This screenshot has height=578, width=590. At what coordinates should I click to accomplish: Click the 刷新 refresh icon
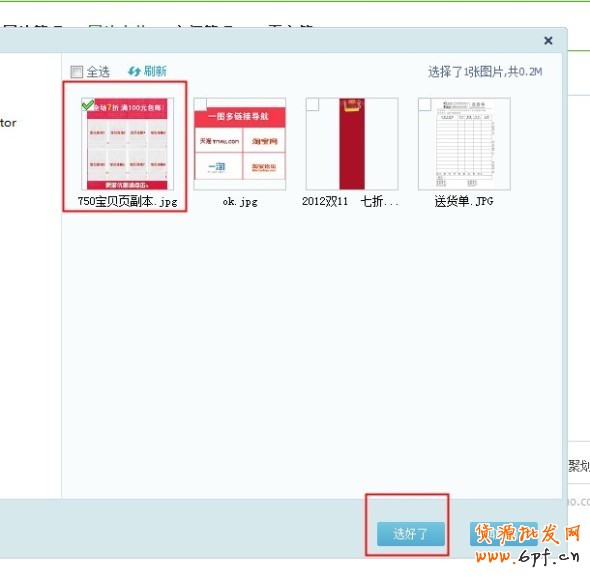click(x=134, y=71)
